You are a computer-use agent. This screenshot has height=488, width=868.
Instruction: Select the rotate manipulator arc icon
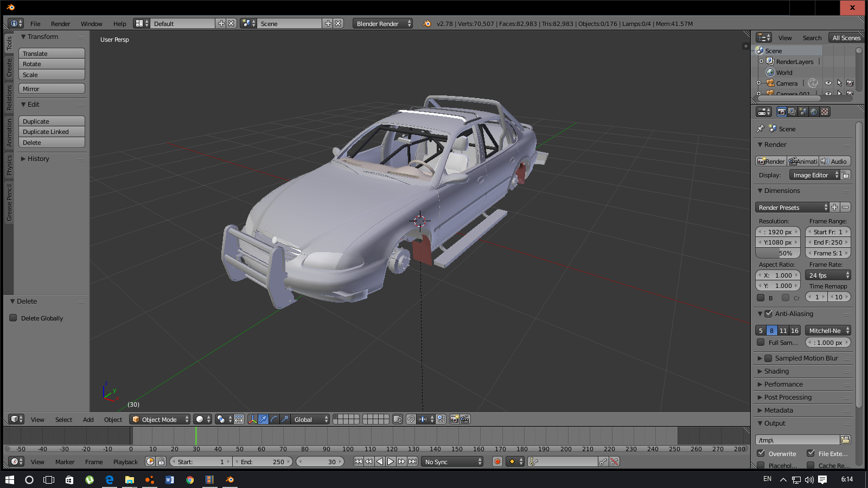(x=274, y=419)
